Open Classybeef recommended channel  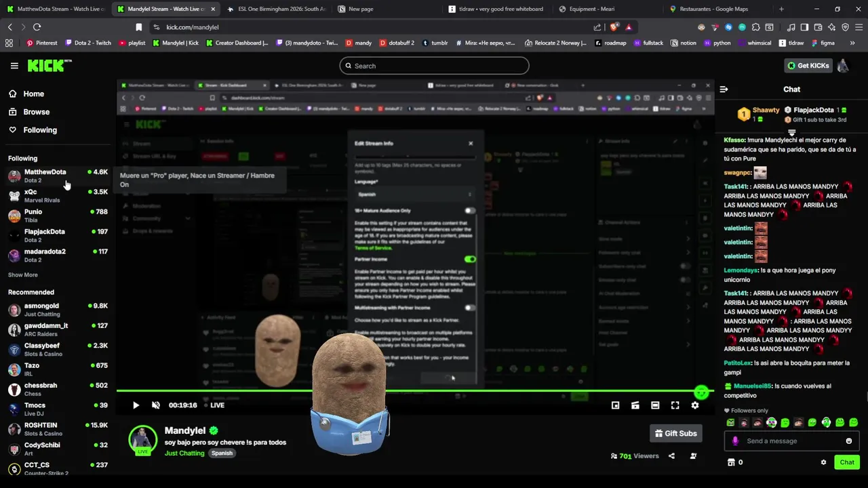coord(58,350)
